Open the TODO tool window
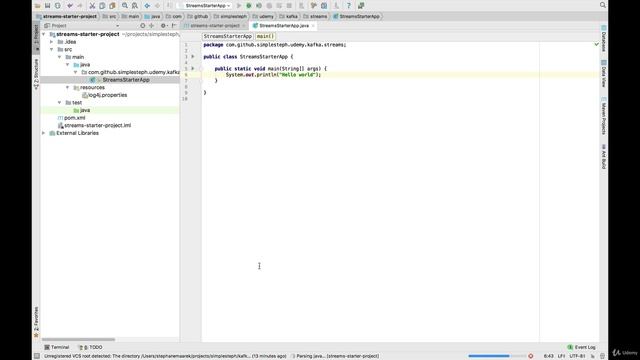640x360 pixels. tap(90, 347)
